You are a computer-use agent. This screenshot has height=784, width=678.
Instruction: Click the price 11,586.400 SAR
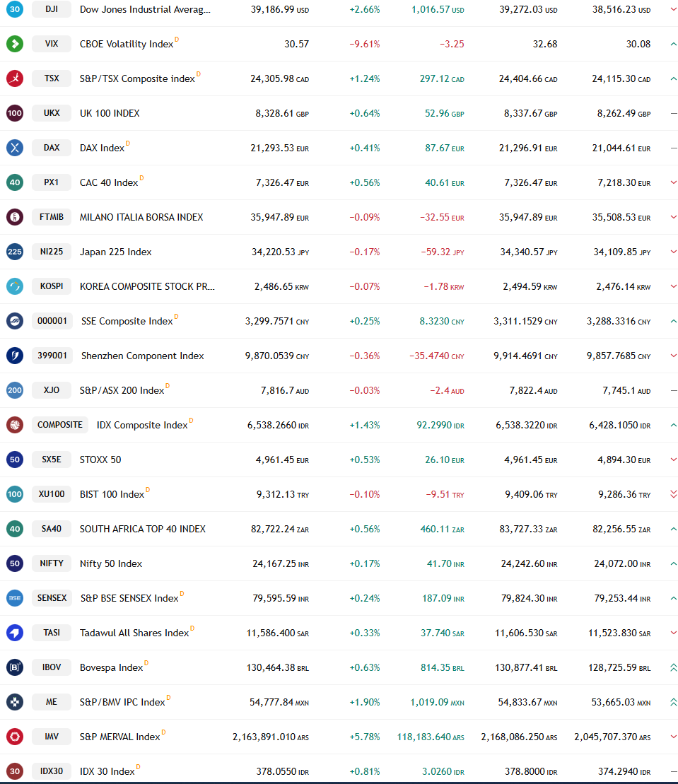coord(278,633)
